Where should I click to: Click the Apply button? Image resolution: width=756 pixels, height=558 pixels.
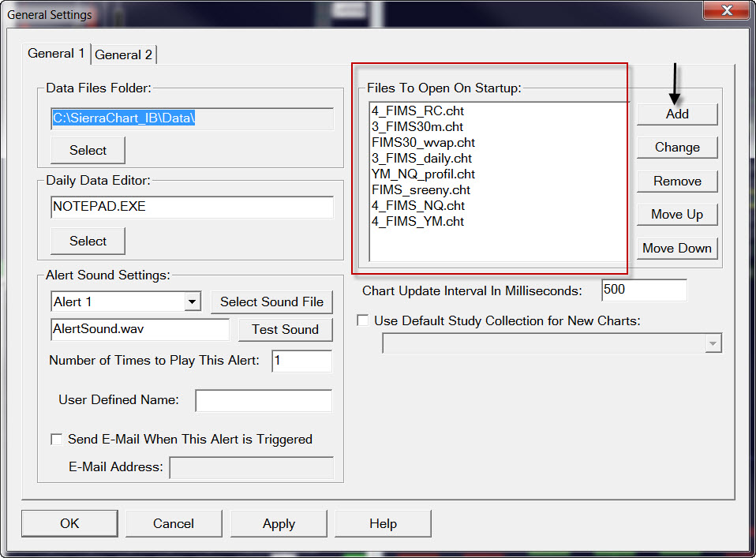point(279,524)
